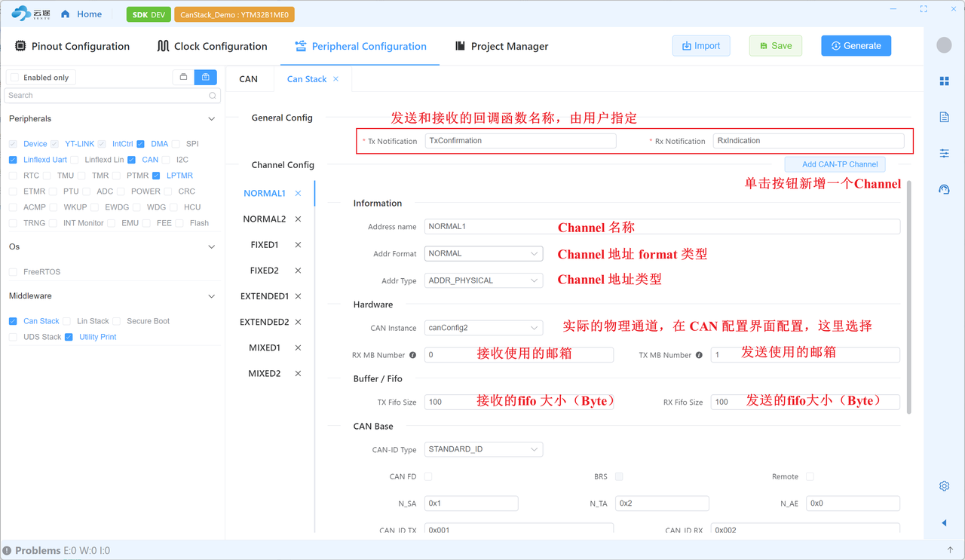Open the Addr Format dropdown
The width and height of the screenshot is (965, 560).
tap(483, 254)
